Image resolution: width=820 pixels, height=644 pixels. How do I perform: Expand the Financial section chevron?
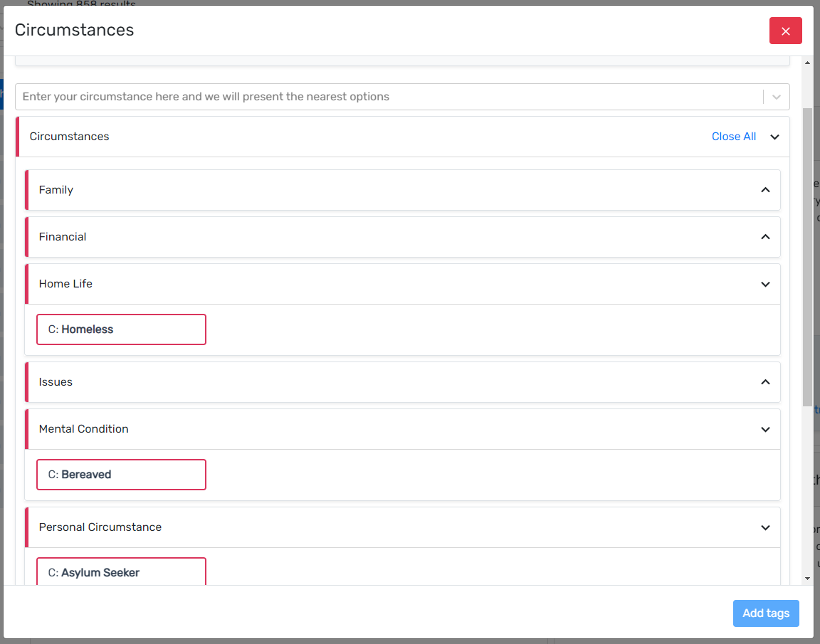[x=765, y=237]
